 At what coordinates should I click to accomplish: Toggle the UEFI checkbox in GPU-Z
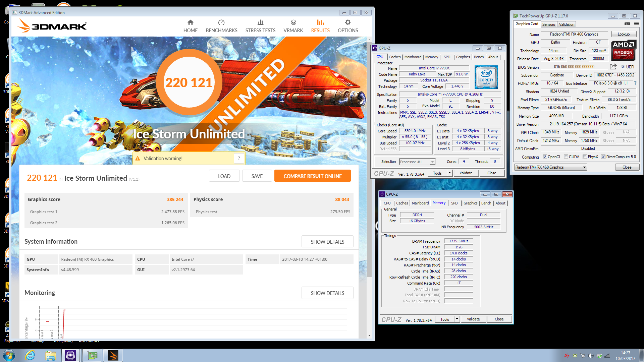click(623, 67)
